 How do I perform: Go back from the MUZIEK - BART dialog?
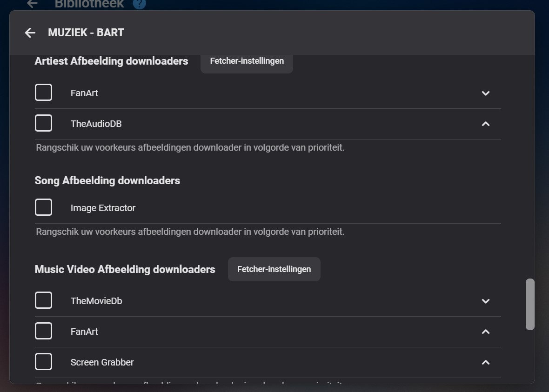30,33
